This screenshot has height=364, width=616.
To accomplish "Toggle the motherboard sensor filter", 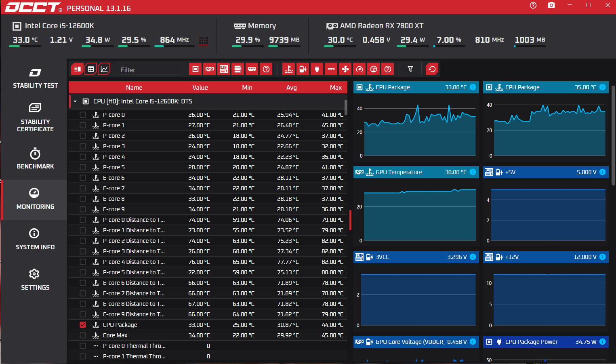I will click(x=224, y=69).
